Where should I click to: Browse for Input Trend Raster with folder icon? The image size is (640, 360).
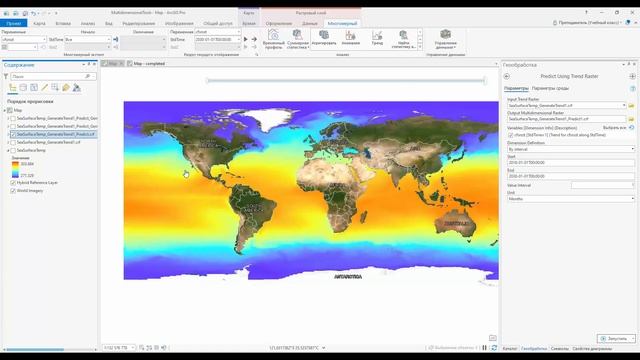[631, 105]
